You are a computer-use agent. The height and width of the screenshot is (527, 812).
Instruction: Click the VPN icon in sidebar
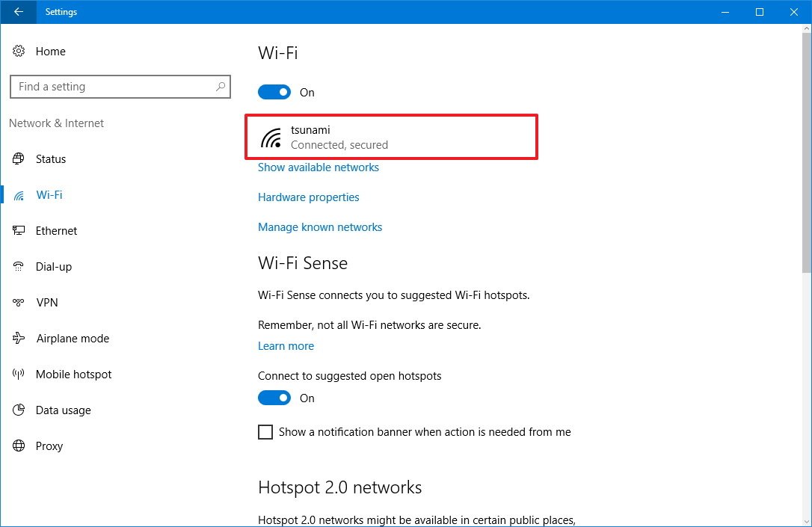click(19, 303)
